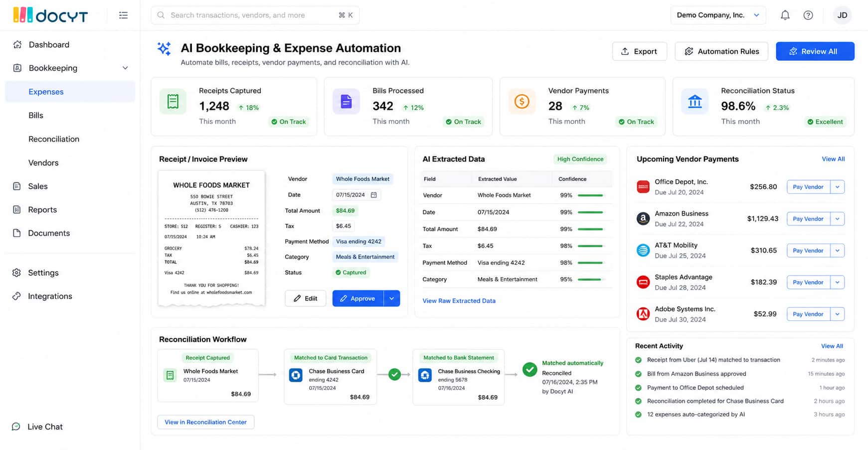Open Adobe Systems Pay Vendor dropdown arrow
The width and height of the screenshot is (868, 450).
838,314
